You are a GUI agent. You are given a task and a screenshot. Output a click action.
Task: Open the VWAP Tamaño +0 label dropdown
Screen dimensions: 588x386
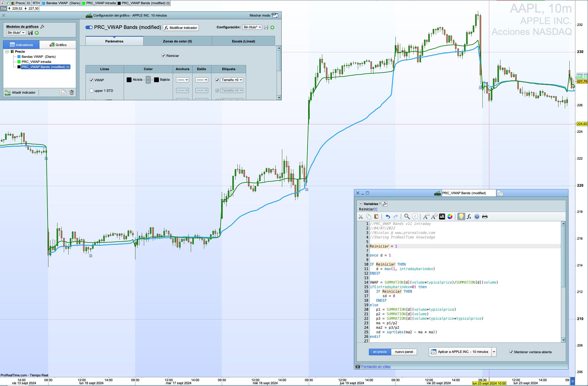232,80
